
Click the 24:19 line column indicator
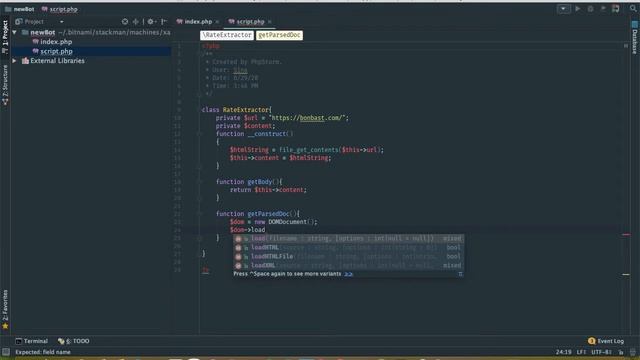[563, 352]
